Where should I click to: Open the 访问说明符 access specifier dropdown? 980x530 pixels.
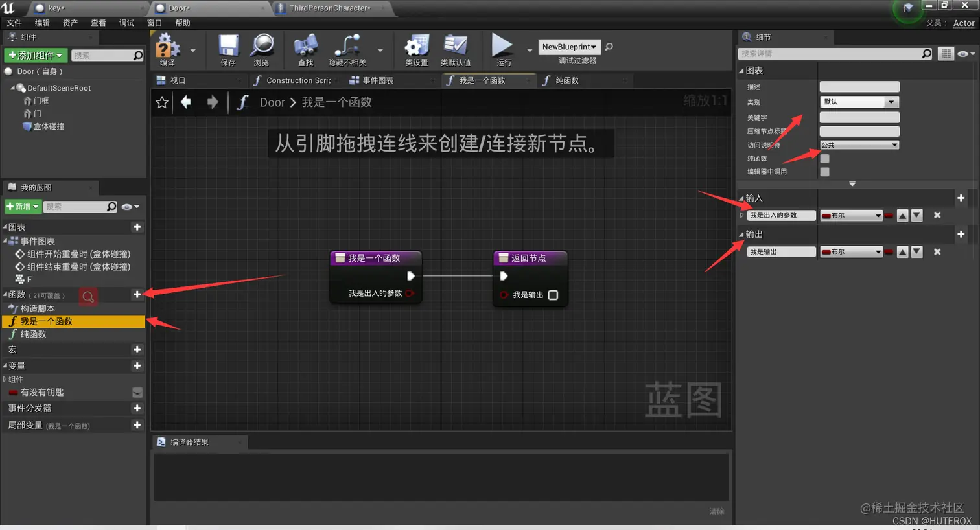859,144
